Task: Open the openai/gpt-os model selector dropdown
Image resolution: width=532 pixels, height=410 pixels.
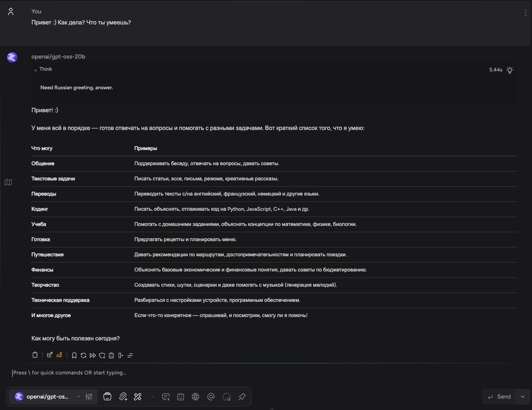Action: [x=47, y=397]
